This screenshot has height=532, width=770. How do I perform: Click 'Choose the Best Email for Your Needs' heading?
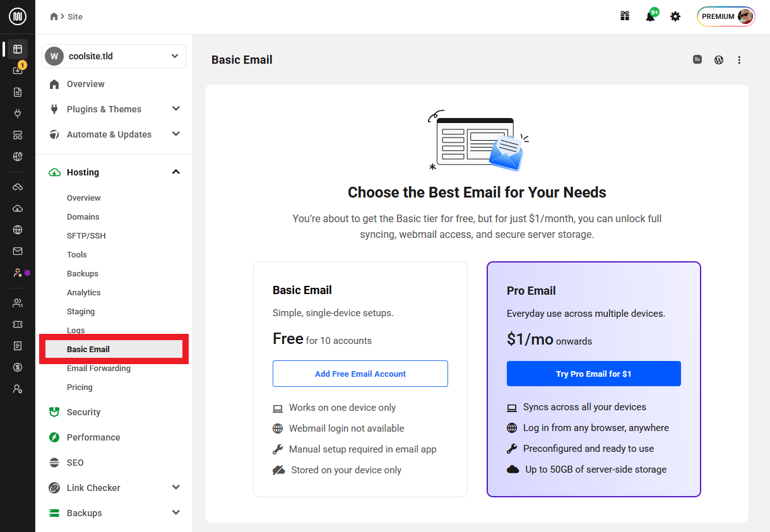477,192
